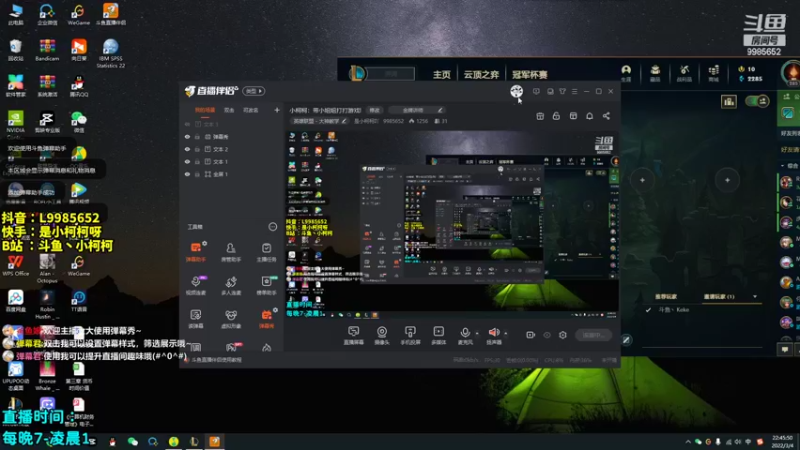
Task: Toggle lock on 文本 2 source
Action: click(197, 149)
